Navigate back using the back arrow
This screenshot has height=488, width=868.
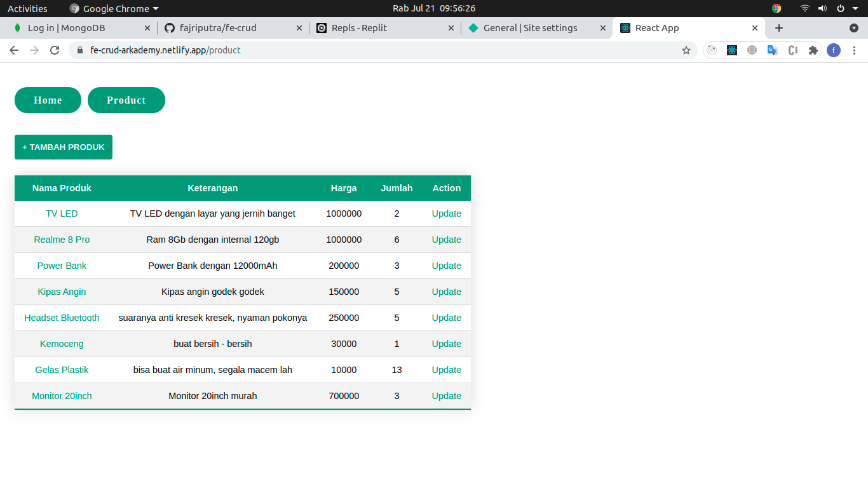click(x=14, y=50)
